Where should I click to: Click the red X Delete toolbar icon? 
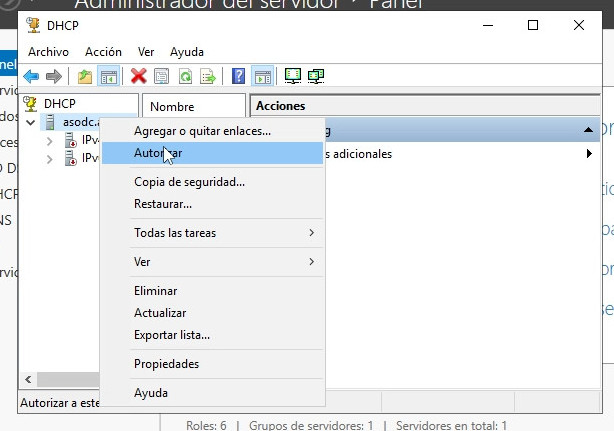(x=139, y=76)
